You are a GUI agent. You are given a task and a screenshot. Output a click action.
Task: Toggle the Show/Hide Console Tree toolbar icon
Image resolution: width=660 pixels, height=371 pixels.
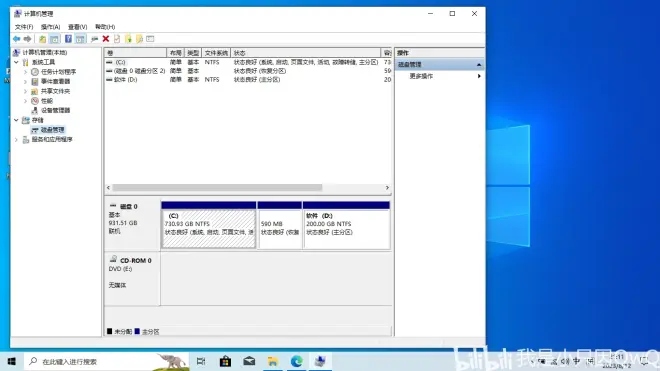point(54,39)
